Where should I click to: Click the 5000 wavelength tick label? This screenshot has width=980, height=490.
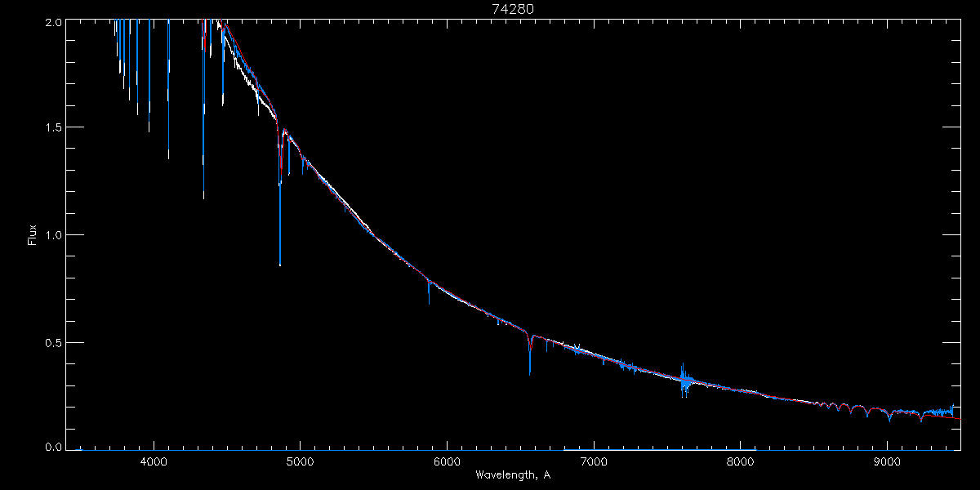[300, 462]
